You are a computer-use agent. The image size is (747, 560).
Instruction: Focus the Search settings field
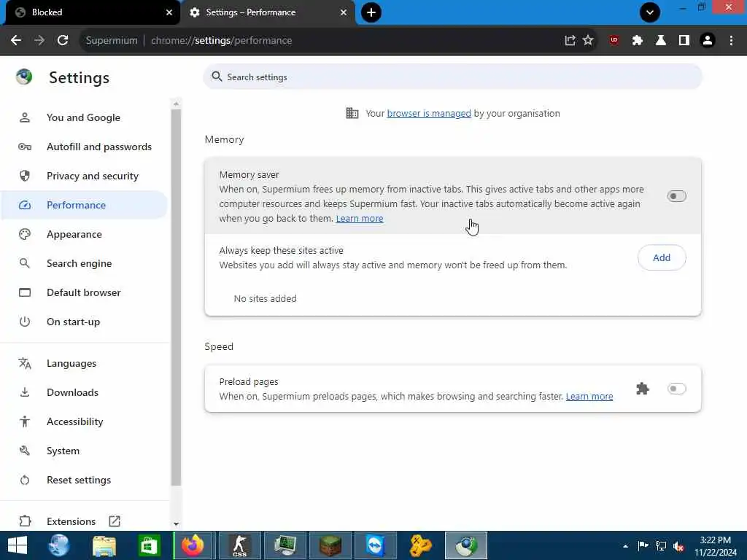pos(452,77)
